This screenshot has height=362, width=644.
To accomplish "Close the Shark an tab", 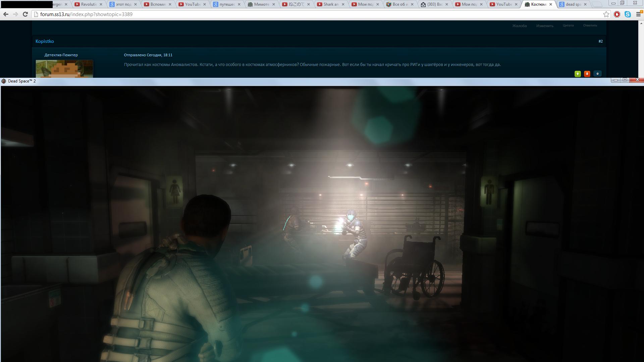I will pos(343,4).
